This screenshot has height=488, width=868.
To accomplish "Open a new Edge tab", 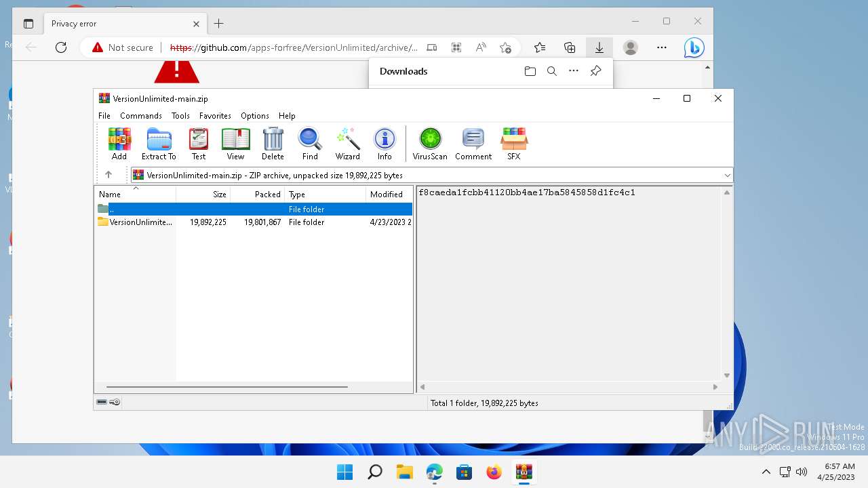I will click(x=218, y=24).
